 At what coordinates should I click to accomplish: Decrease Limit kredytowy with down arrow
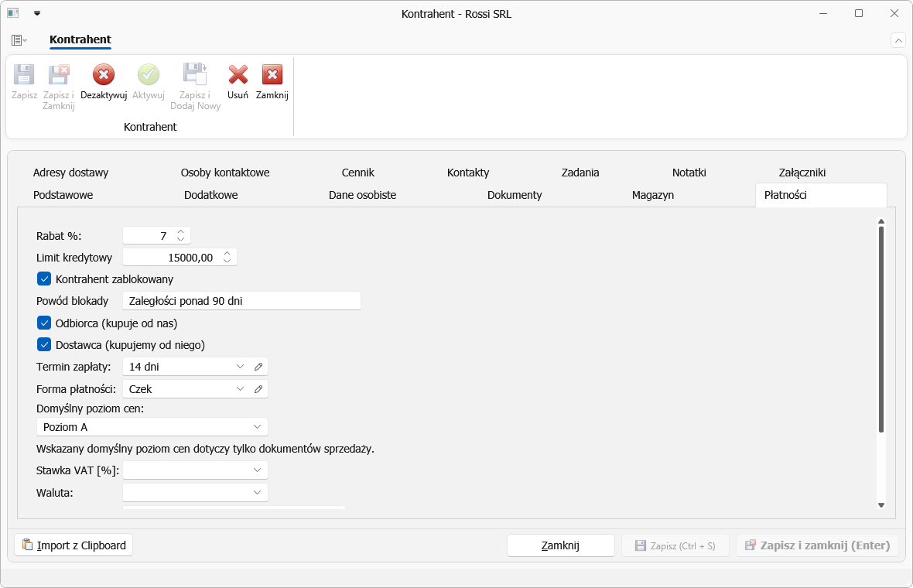227,261
